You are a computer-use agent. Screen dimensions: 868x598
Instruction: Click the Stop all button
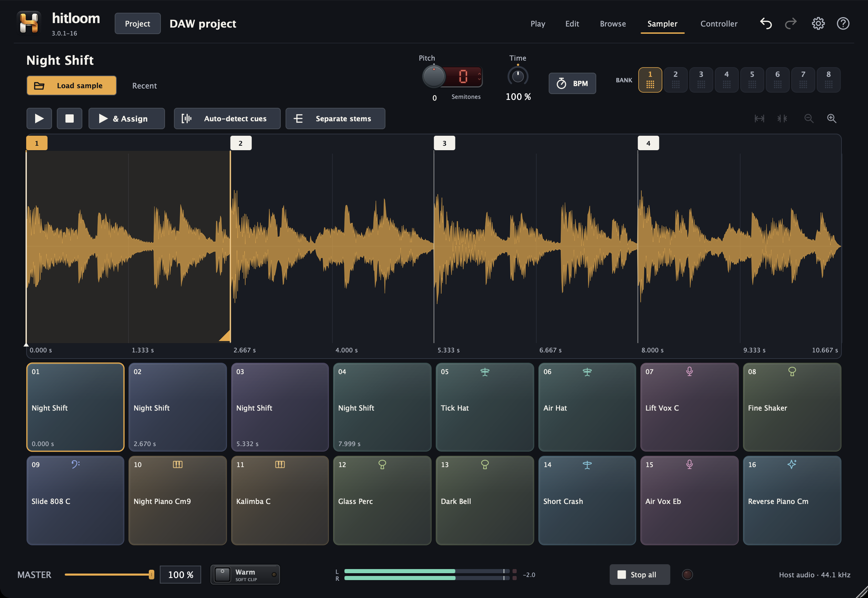click(640, 574)
